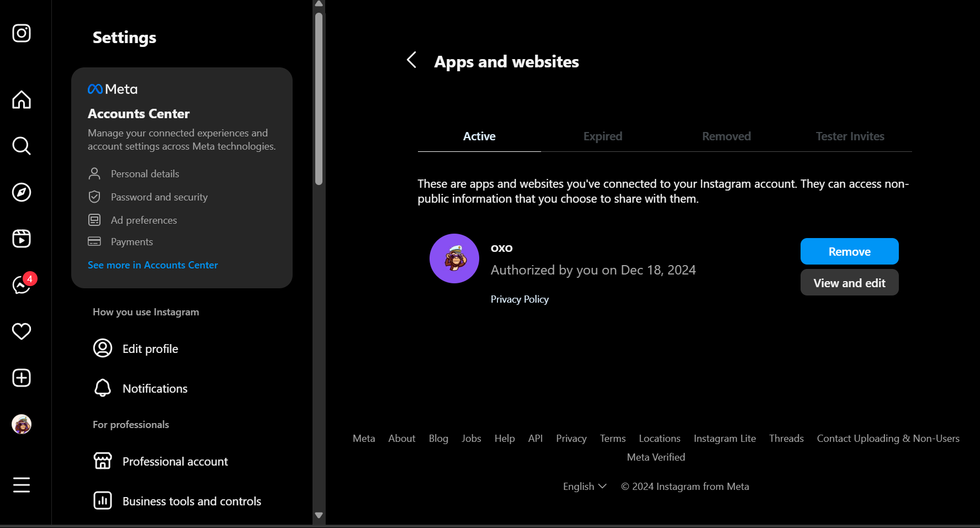This screenshot has height=528, width=980.
Task: Click Edit profile circle-person icon
Action: [x=103, y=348]
